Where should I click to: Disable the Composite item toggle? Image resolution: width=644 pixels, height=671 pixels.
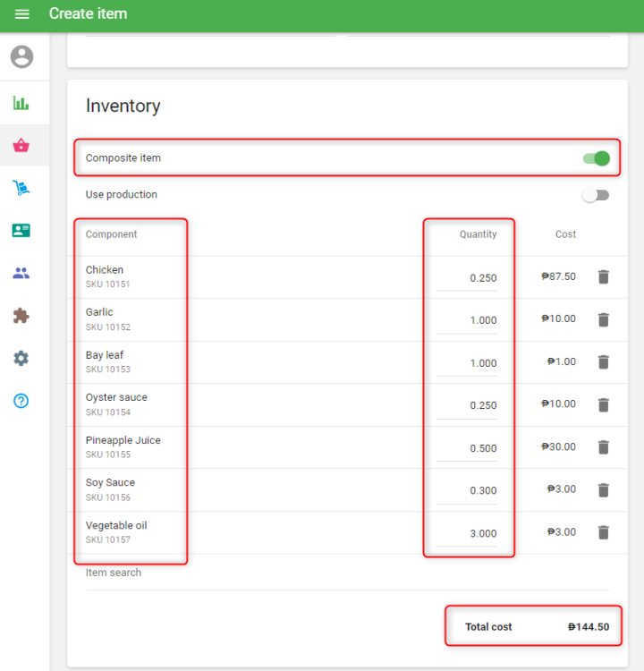596,158
